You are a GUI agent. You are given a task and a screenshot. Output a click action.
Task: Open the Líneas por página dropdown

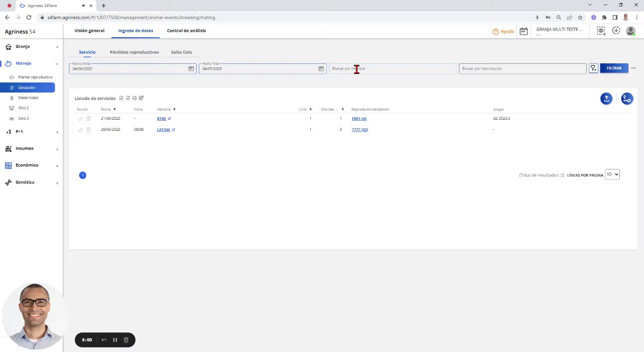click(612, 174)
